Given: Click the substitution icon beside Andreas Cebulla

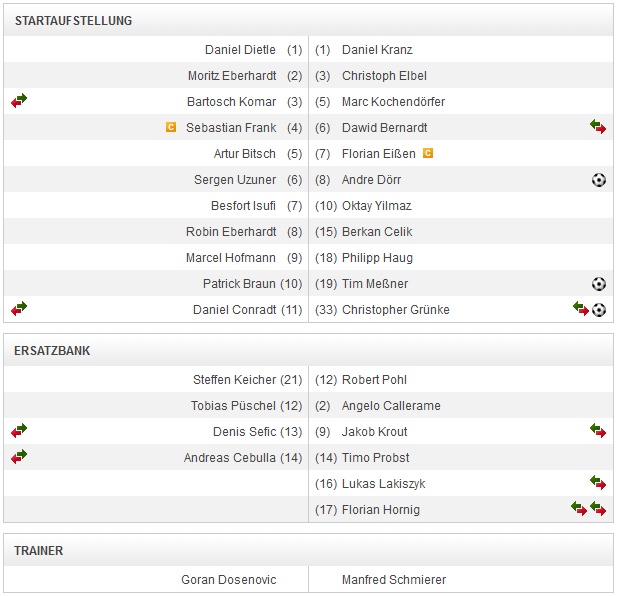Looking at the screenshot, I should [19, 457].
